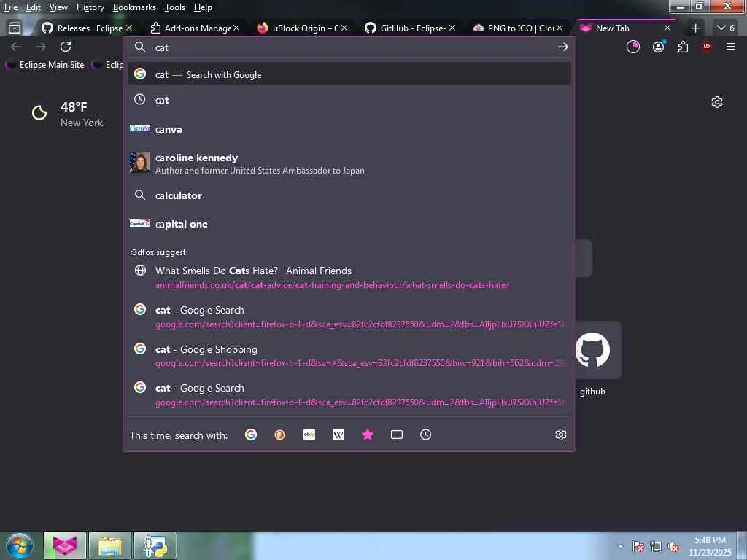Select cat Search with Google suggestion

349,74
